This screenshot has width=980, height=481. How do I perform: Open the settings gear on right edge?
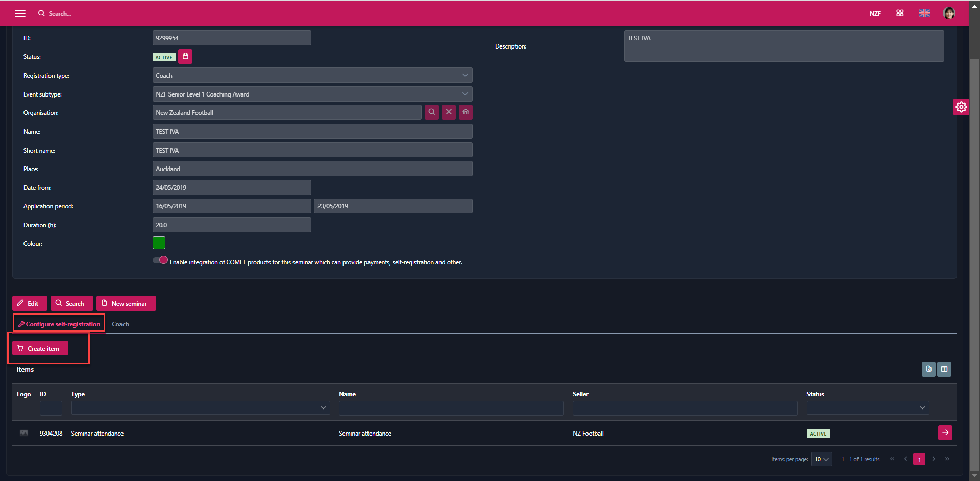(961, 107)
